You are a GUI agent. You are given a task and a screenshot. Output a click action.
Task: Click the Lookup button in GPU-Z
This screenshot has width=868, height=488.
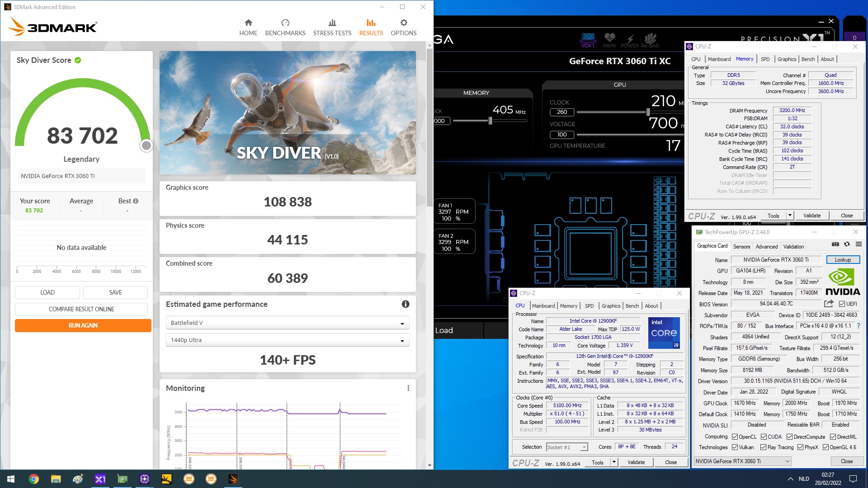coord(843,260)
